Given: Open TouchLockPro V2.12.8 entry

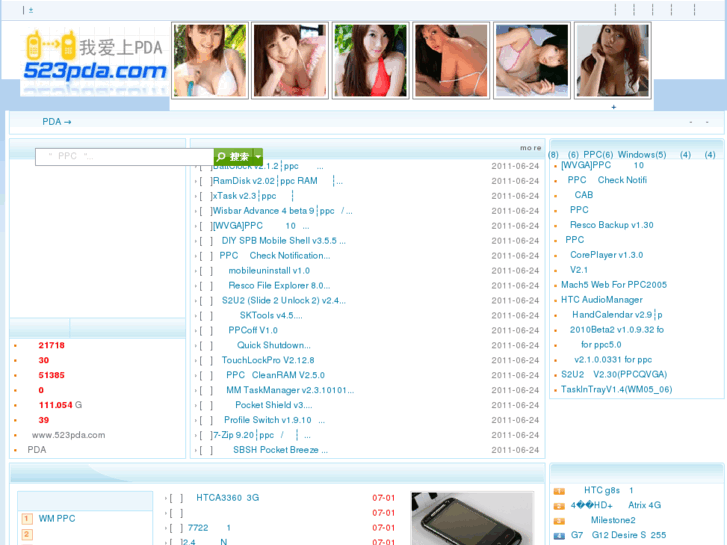Looking at the screenshot, I should click(x=268, y=360).
